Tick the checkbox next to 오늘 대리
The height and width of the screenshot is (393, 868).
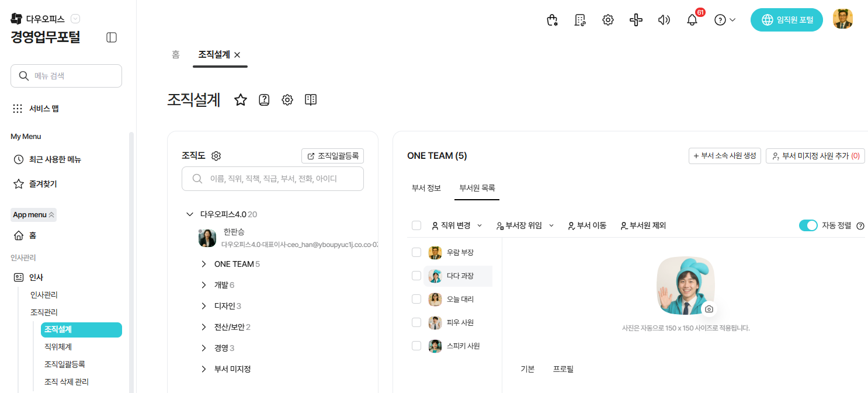click(x=416, y=299)
